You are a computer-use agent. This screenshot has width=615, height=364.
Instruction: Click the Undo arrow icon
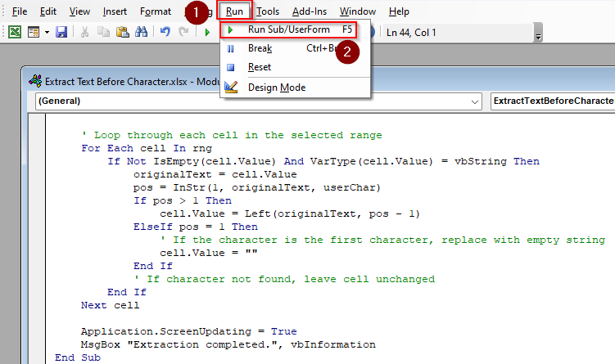coord(165,32)
